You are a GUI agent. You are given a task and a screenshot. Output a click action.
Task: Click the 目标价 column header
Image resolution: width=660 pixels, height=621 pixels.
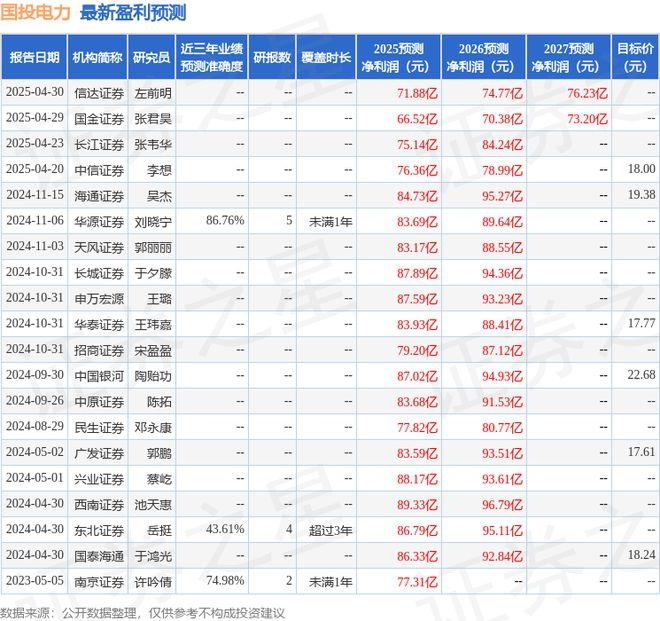pos(635,57)
